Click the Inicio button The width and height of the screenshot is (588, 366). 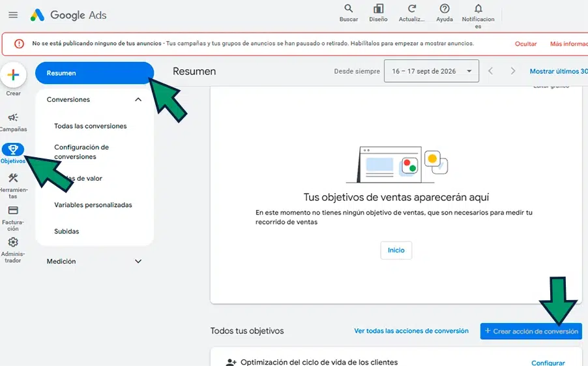pos(396,250)
